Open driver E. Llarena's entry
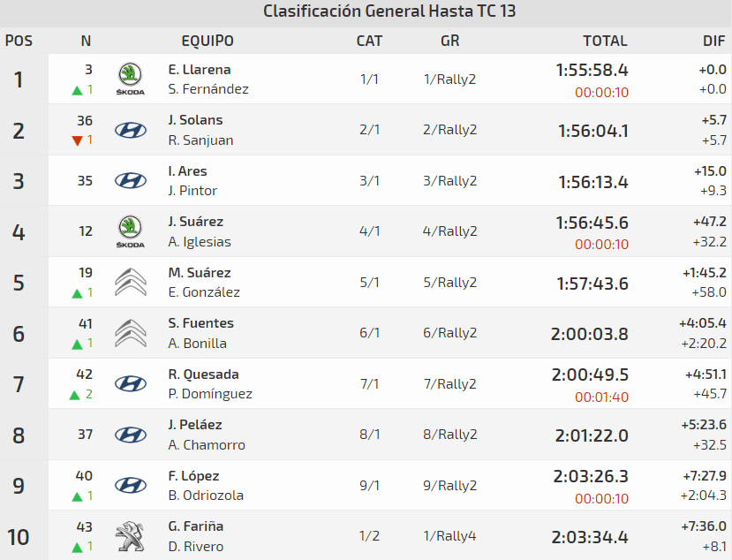Screen dimensions: 732x560 (200, 70)
